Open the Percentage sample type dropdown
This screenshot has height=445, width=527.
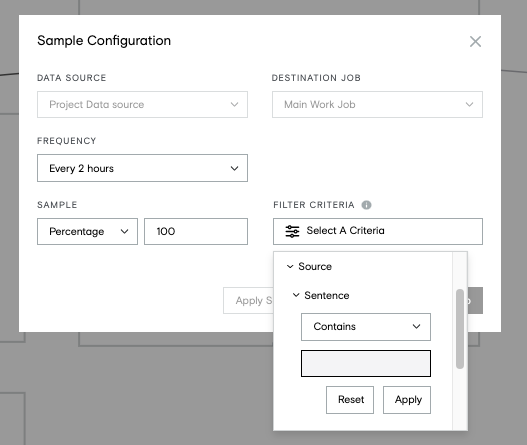point(87,232)
